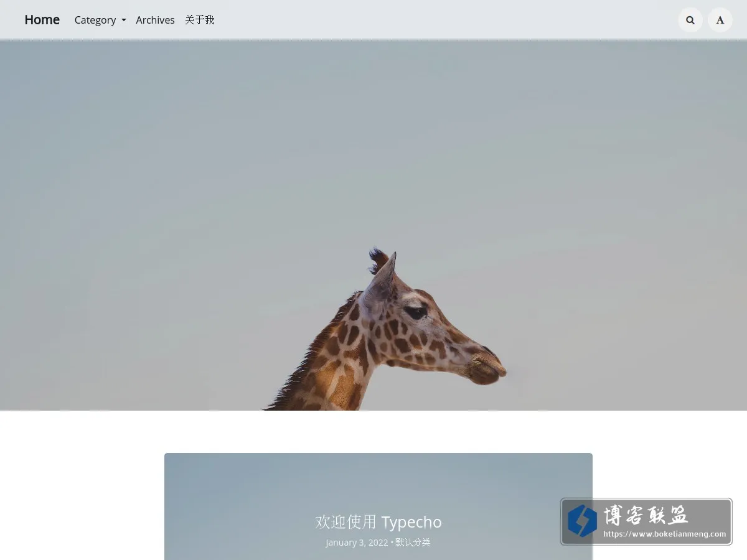Open the post '欢迎使用 Typecho'
This screenshot has height=560, width=747.
tap(378, 521)
